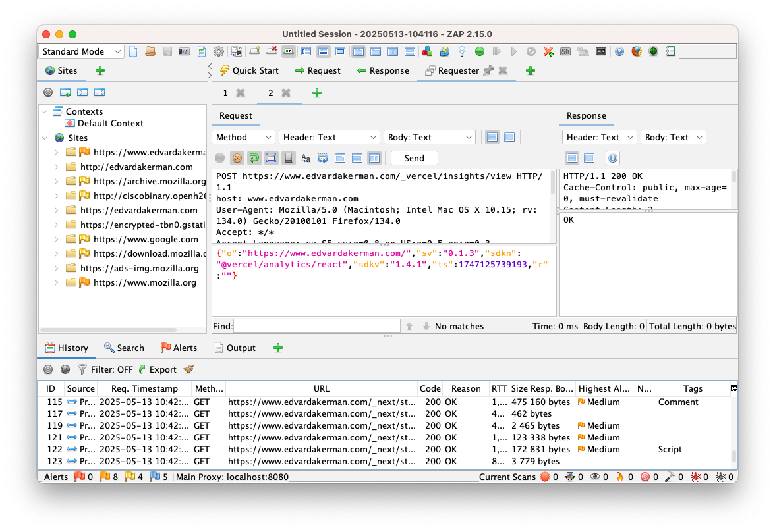The height and width of the screenshot is (532, 775).
Task: Toggle the grey server icon in request toolbar
Action: 289,158
